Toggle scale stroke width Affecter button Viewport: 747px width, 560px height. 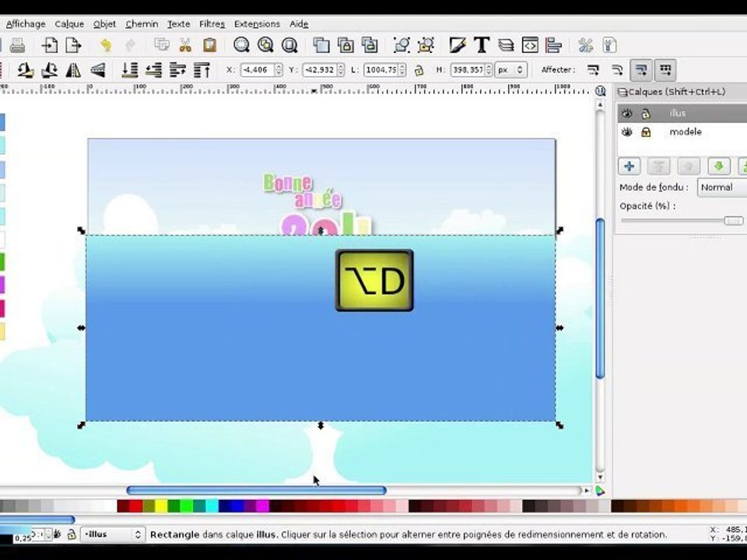pos(593,71)
